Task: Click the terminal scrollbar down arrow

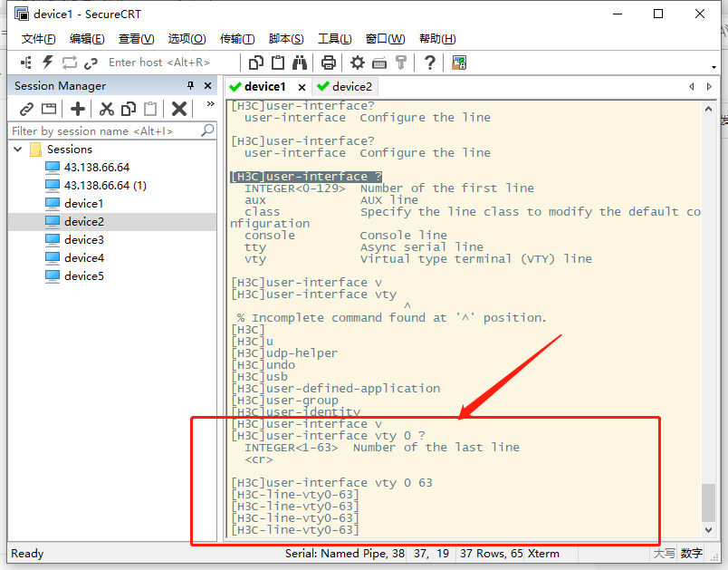Action: click(708, 529)
